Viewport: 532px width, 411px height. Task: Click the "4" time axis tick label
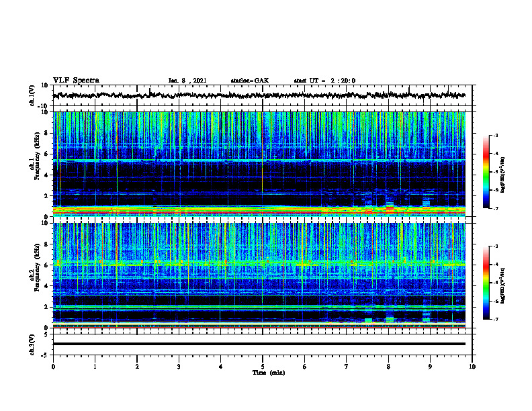pyautogui.click(x=220, y=367)
